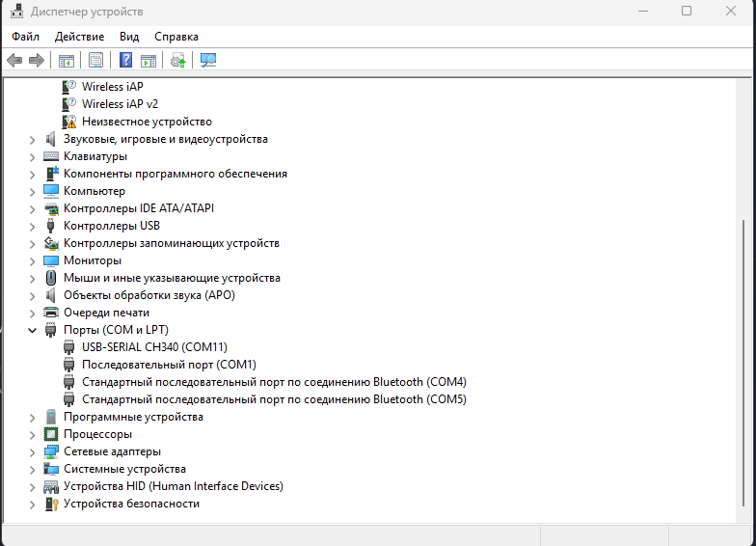
Task: Expand the Программные устройства chevron
Action: pyautogui.click(x=33, y=418)
